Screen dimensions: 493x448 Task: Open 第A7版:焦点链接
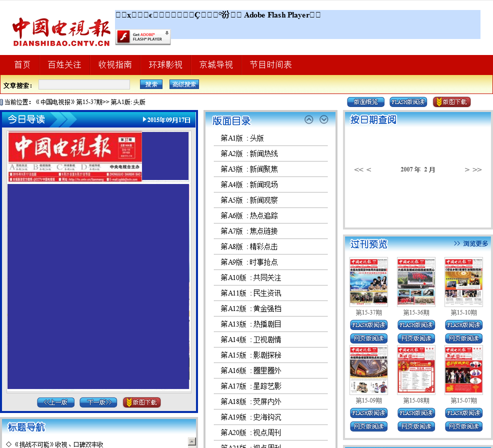[x=249, y=231]
